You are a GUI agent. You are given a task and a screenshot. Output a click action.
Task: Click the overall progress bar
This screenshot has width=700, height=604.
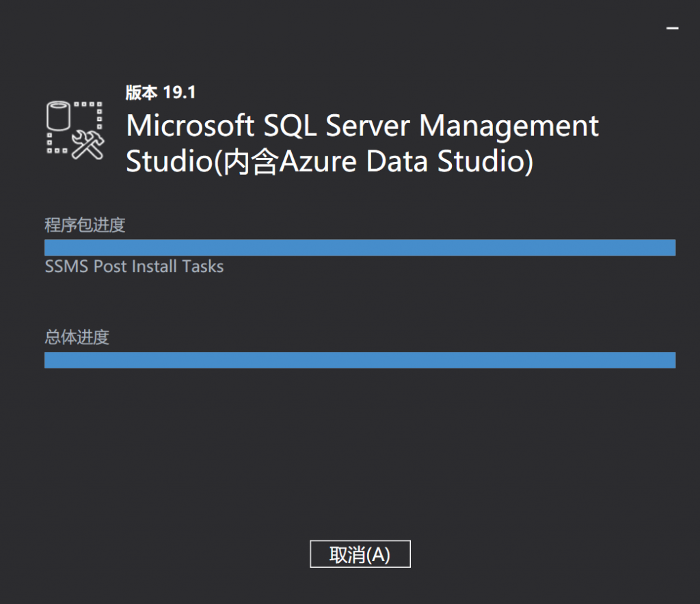tap(360, 360)
